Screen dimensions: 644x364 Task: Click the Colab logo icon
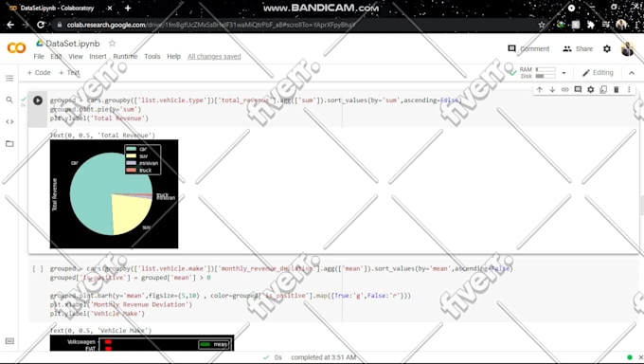[16, 47]
